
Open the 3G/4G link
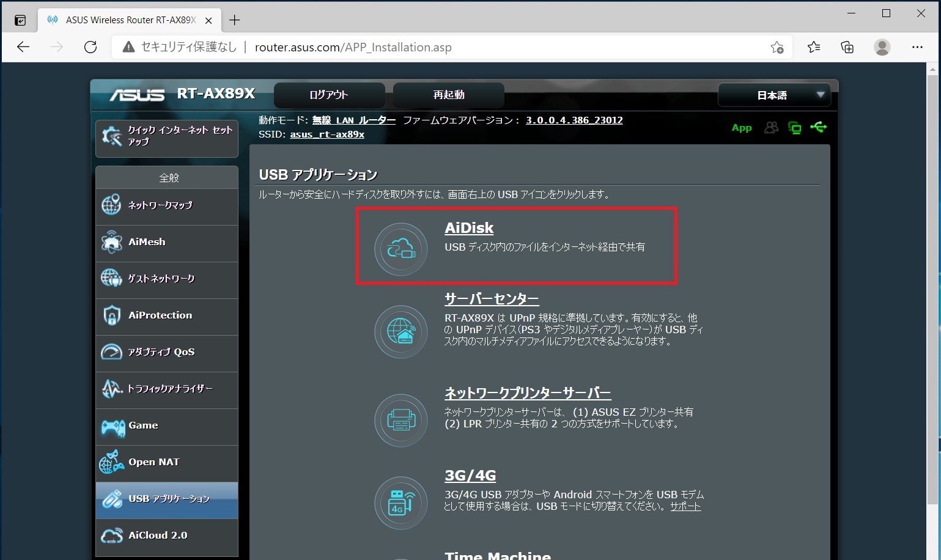(470, 475)
